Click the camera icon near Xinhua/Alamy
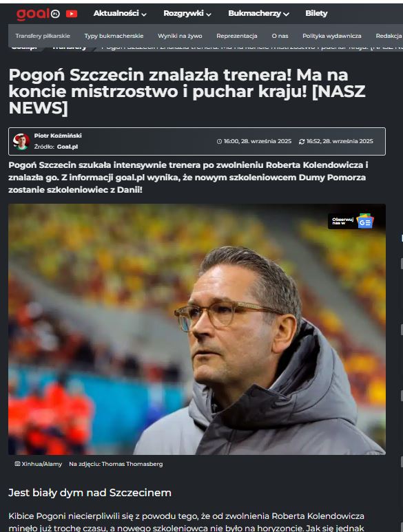Screen dimensions: 403x532 pos(17,463)
